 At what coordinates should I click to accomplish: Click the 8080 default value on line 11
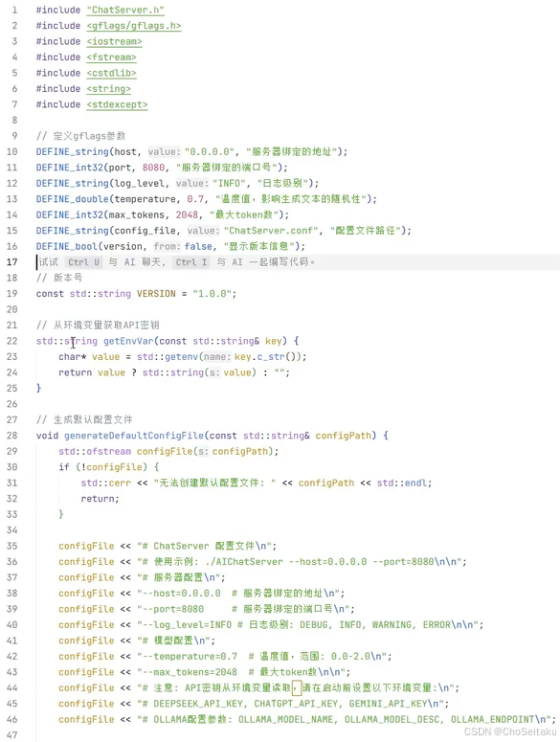pyautogui.click(x=153, y=168)
